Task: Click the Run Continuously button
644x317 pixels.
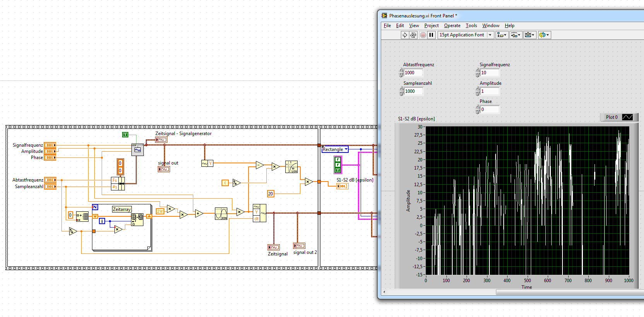Action: click(x=413, y=35)
